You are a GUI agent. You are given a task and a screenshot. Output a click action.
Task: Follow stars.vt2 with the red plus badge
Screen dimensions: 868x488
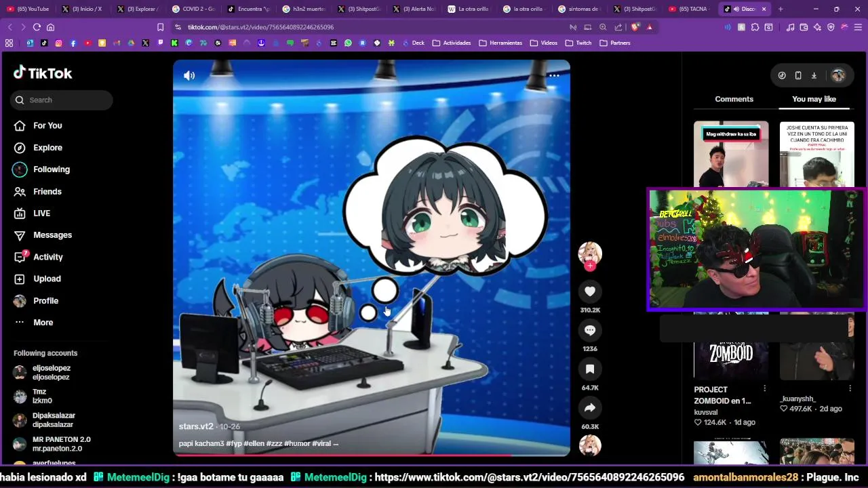[x=590, y=266]
